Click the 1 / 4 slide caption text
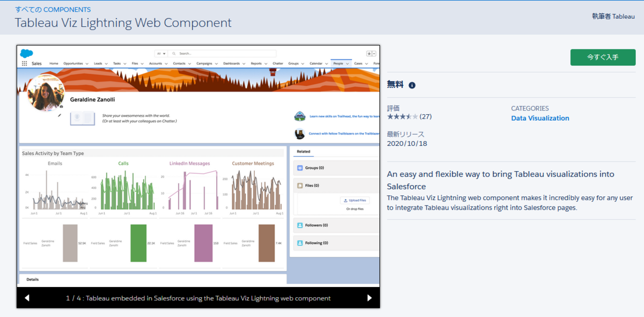This screenshot has height=317, width=644. 198,298
